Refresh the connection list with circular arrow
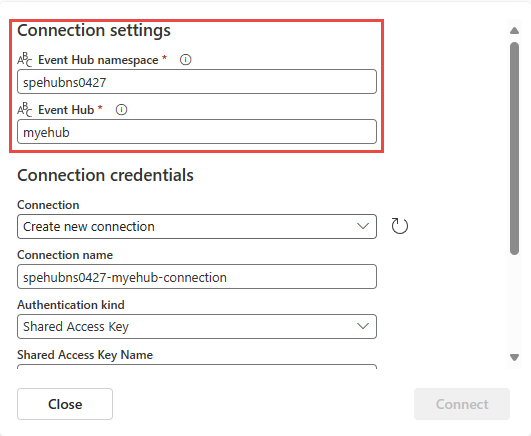Screen dimensions: 531x436 pos(400,226)
